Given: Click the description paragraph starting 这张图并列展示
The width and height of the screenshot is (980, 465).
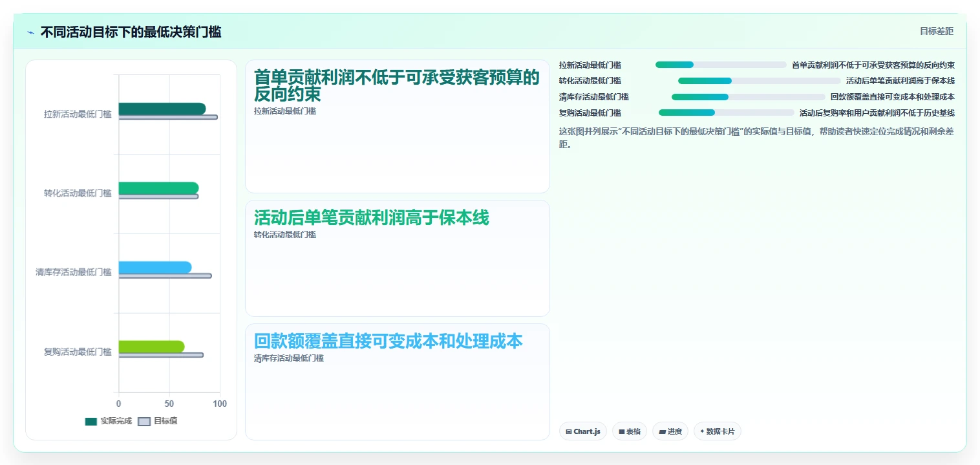Looking at the screenshot, I should pyautogui.click(x=757, y=138).
